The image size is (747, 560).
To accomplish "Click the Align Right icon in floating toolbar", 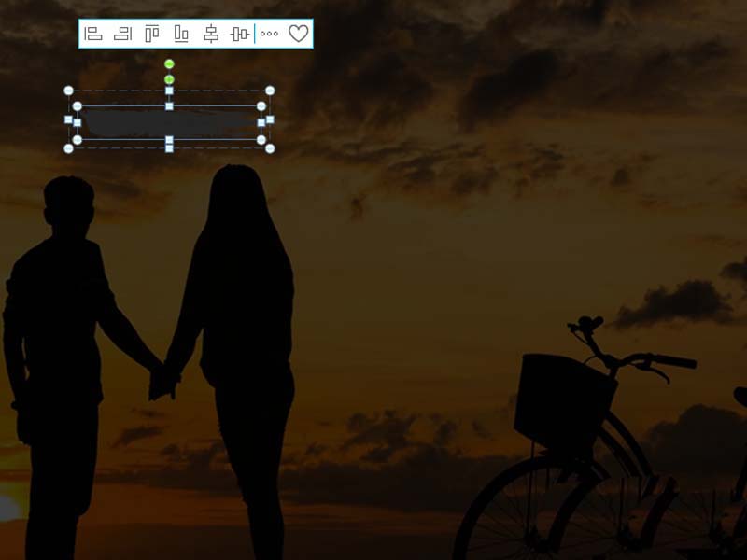I will pos(122,34).
